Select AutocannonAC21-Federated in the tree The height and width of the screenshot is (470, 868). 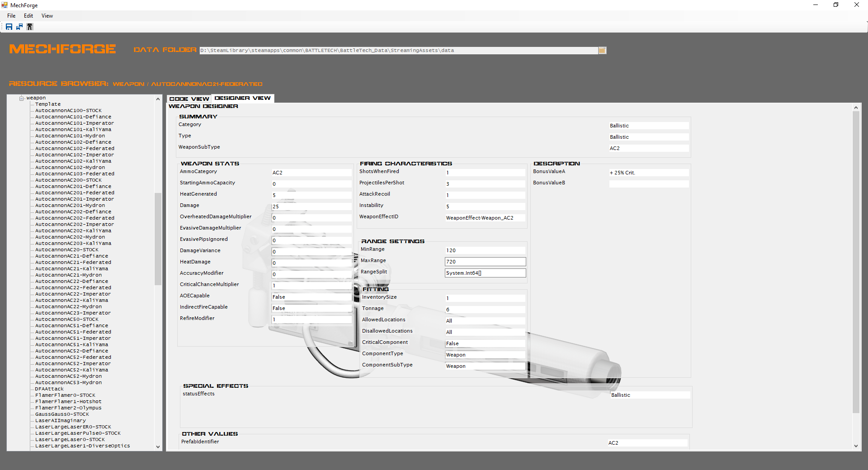(73, 263)
